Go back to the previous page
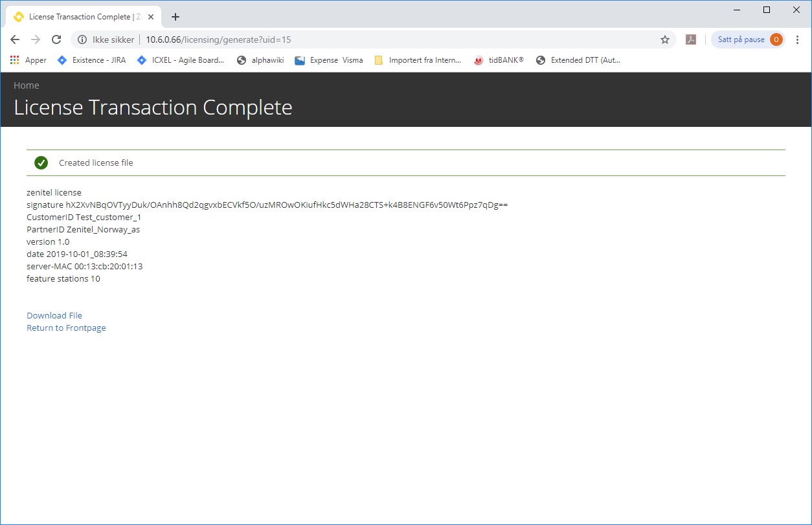This screenshot has width=812, height=525. [16, 39]
